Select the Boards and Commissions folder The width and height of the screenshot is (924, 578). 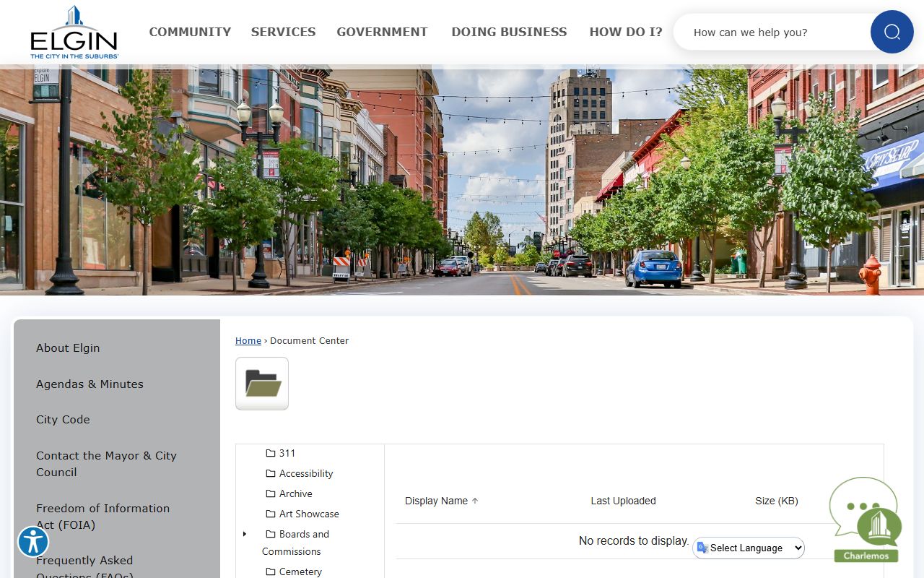[x=296, y=543]
